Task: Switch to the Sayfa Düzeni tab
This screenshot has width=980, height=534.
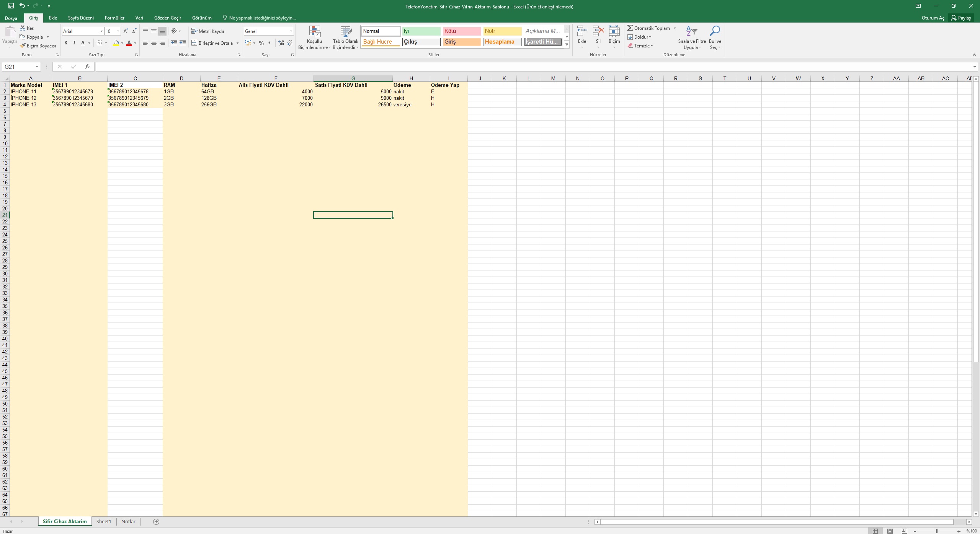Action: pyautogui.click(x=81, y=18)
